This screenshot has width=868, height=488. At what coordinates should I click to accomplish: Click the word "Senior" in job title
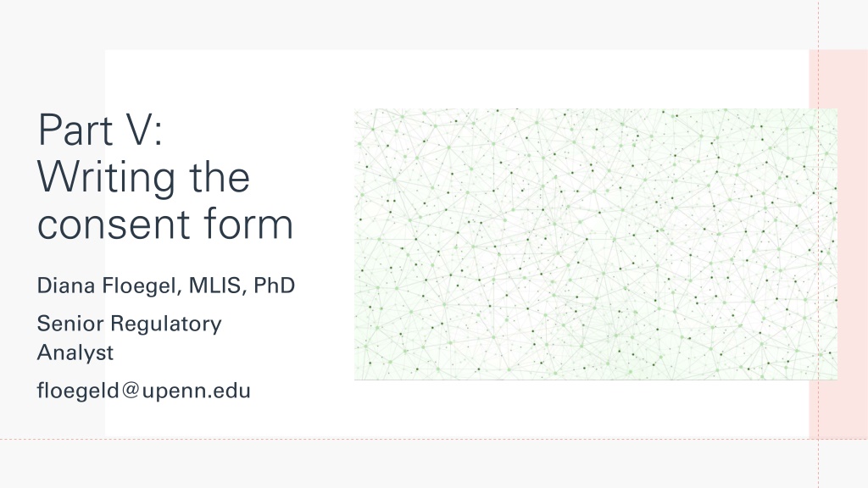coord(70,324)
